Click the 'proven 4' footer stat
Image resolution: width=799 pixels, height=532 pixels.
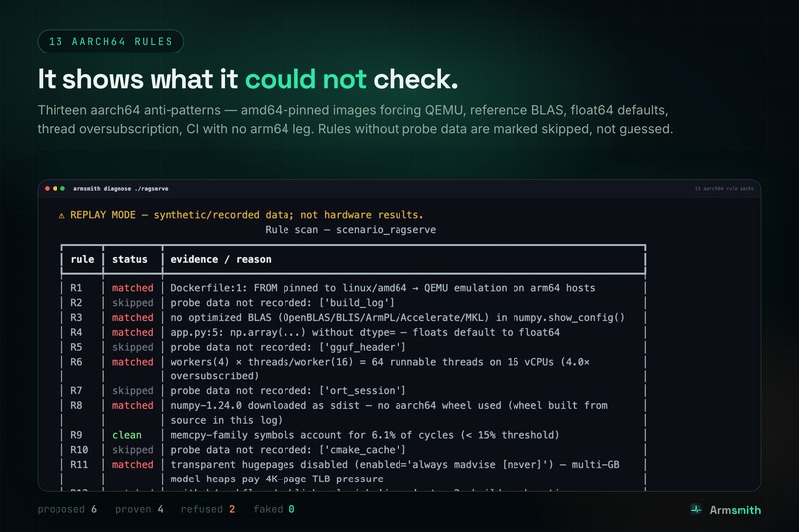click(139, 509)
